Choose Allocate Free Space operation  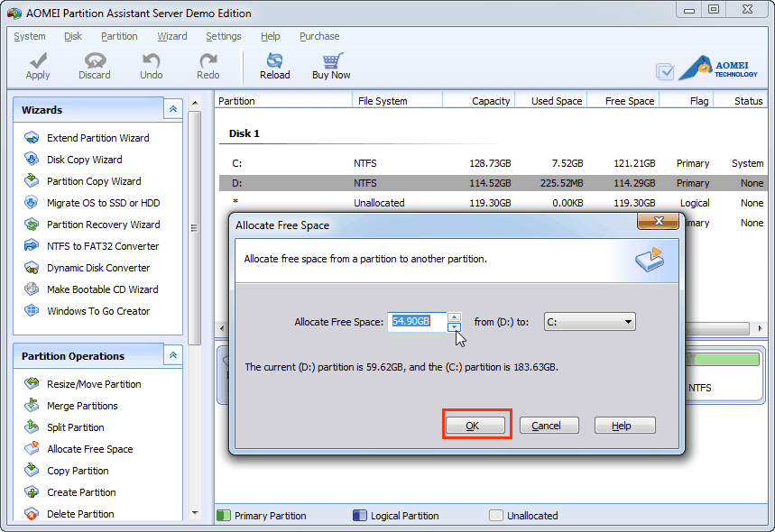[90, 449]
